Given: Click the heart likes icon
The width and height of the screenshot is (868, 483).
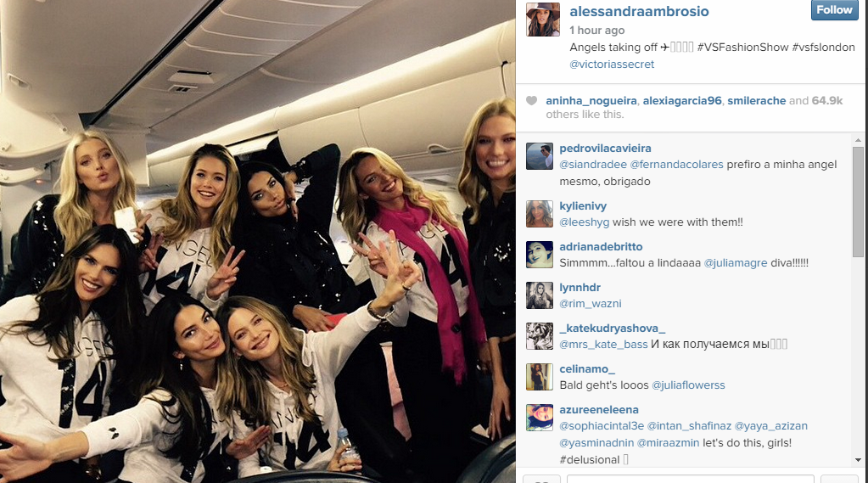Looking at the screenshot, I should click(x=531, y=101).
